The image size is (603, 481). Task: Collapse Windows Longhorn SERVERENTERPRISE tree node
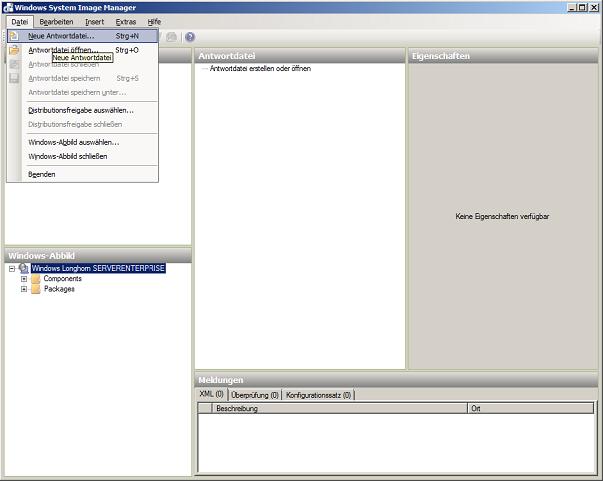pos(12,269)
